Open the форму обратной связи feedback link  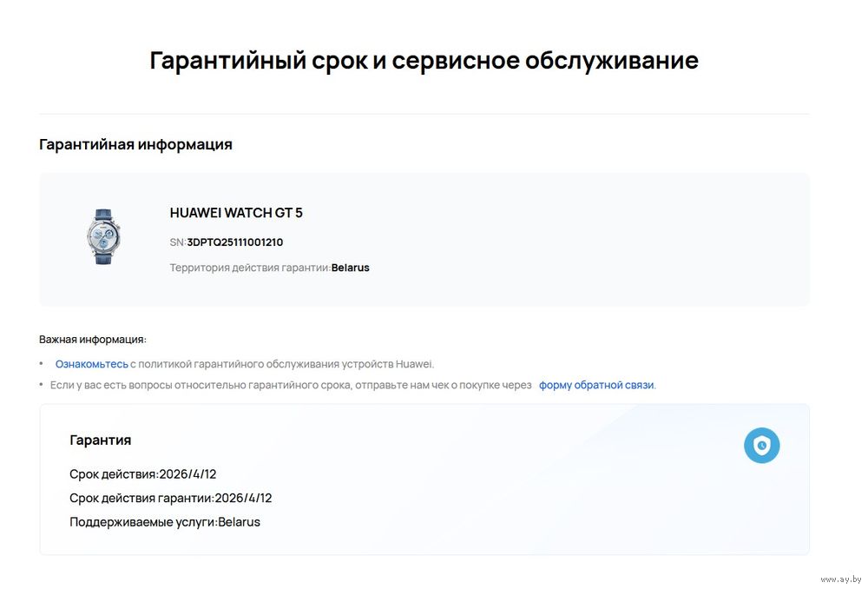(596, 385)
